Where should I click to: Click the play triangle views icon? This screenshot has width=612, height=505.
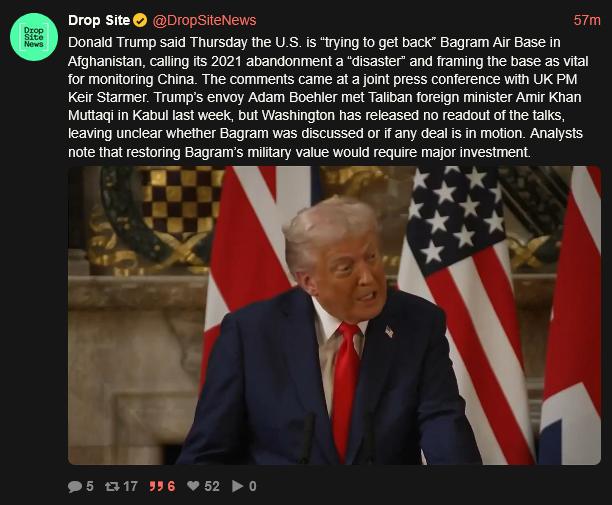[x=237, y=486]
